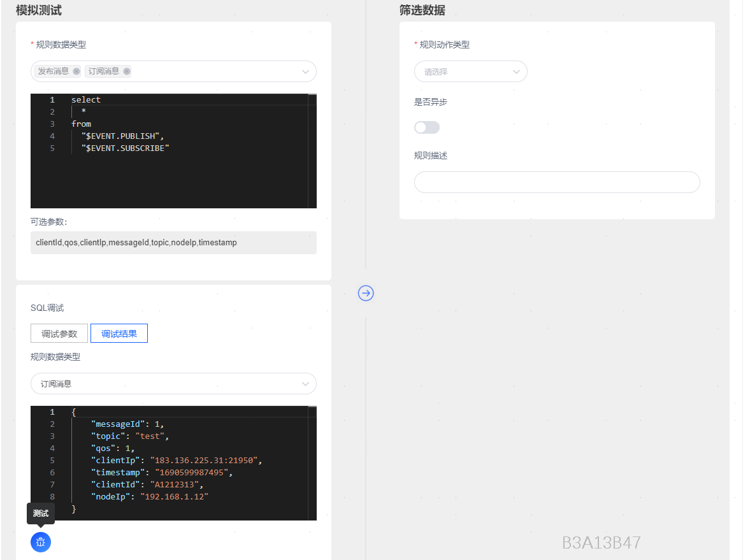Image resolution: width=743 pixels, height=560 pixels.
Task: Expand the 订阅消息 debug type dropdown
Action: (173, 384)
